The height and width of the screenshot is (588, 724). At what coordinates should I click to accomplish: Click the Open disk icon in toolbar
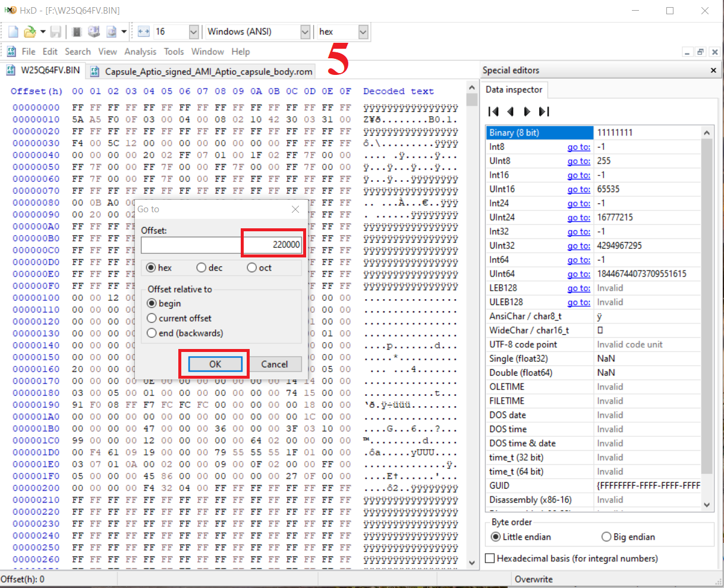pos(94,32)
